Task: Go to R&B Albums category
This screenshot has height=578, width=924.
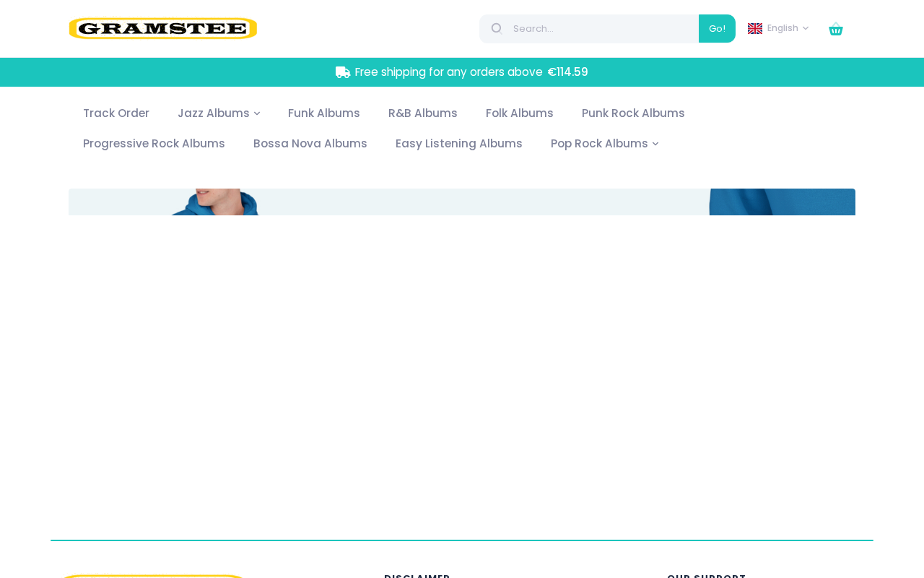Action: [423, 113]
